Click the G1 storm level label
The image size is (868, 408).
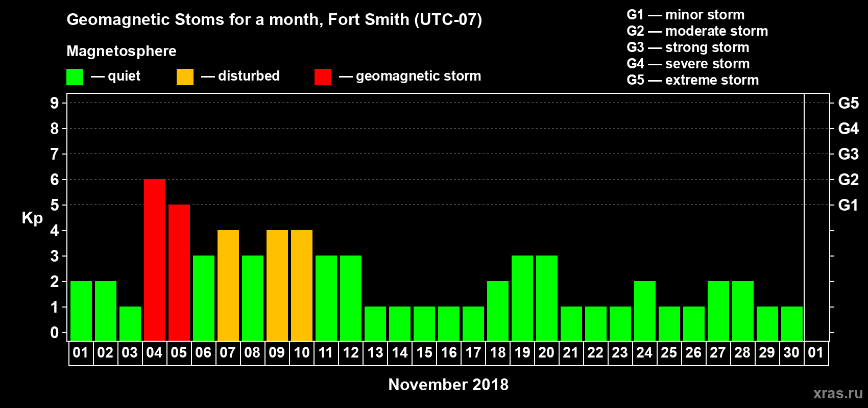(x=849, y=205)
